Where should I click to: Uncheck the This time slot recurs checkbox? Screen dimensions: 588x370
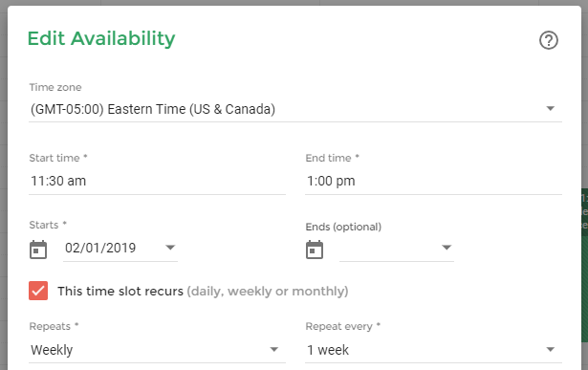(38, 291)
